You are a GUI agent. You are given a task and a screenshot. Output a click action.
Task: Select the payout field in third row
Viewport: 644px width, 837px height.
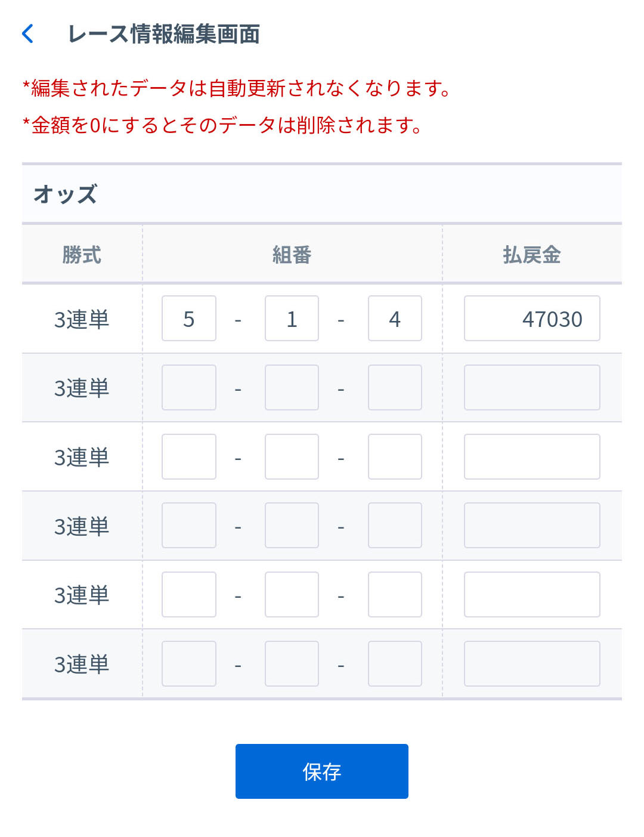(x=532, y=457)
